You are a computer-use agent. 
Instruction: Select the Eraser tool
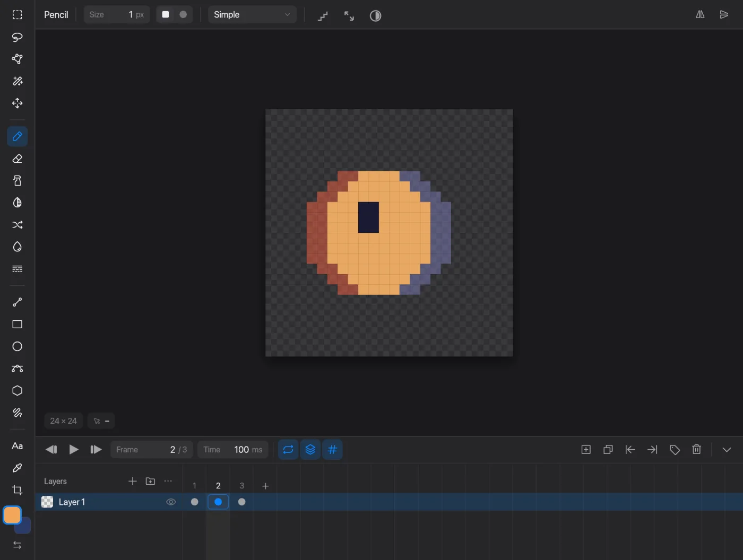click(18, 159)
